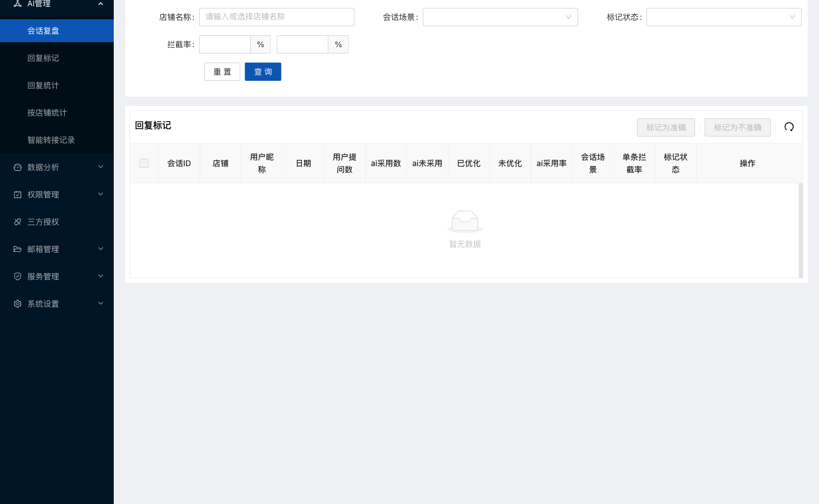Click 标记为准确 button
Screen dimensions: 819x504
666,127
